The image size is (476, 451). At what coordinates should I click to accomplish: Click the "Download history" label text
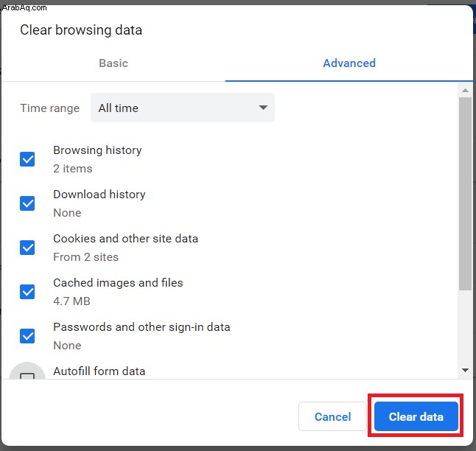click(x=99, y=195)
